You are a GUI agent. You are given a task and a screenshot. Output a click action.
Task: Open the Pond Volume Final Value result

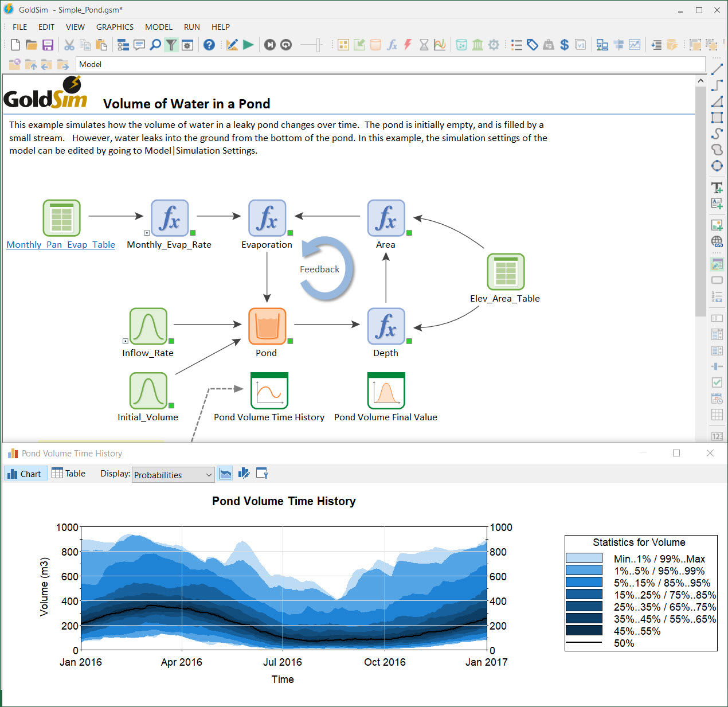386,390
